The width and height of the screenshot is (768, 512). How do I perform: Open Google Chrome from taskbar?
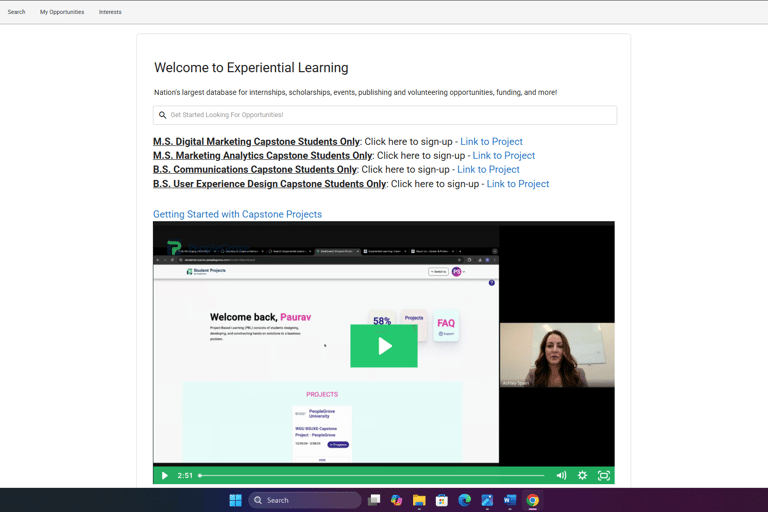pos(532,500)
